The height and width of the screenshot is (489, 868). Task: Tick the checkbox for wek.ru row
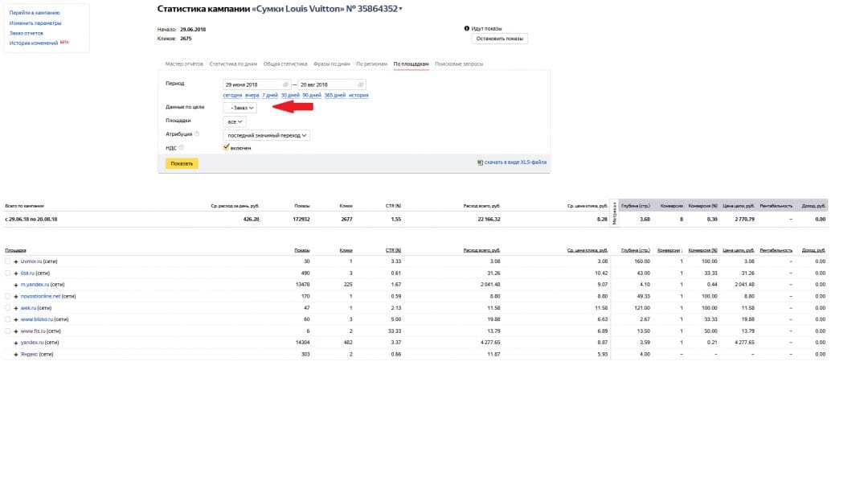point(8,308)
